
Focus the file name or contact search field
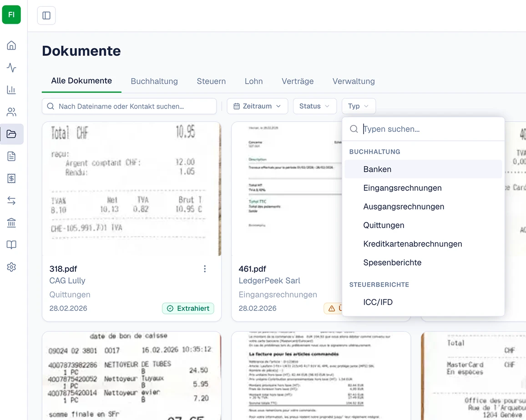coord(129,106)
